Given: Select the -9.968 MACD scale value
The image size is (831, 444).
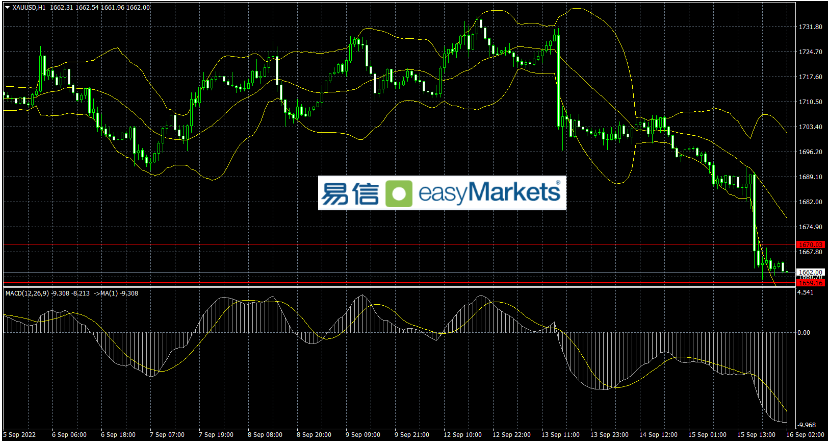Looking at the screenshot, I should pyautogui.click(x=808, y=424).
